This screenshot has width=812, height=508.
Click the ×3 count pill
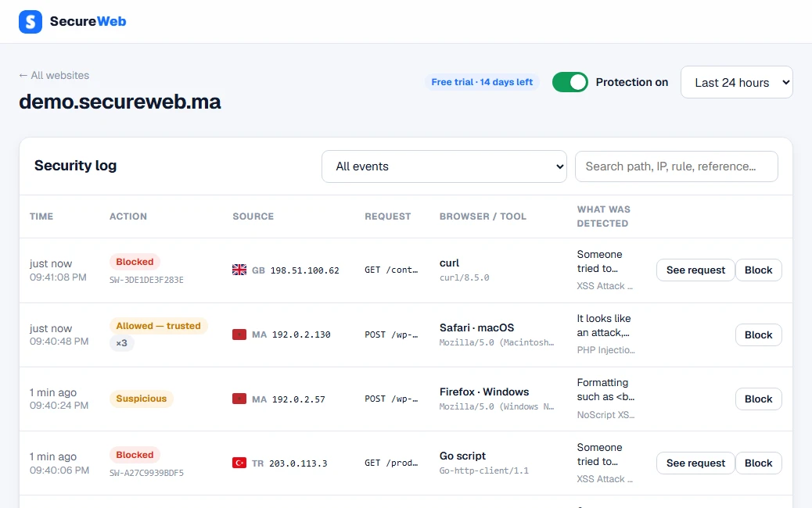coord(122,343)
